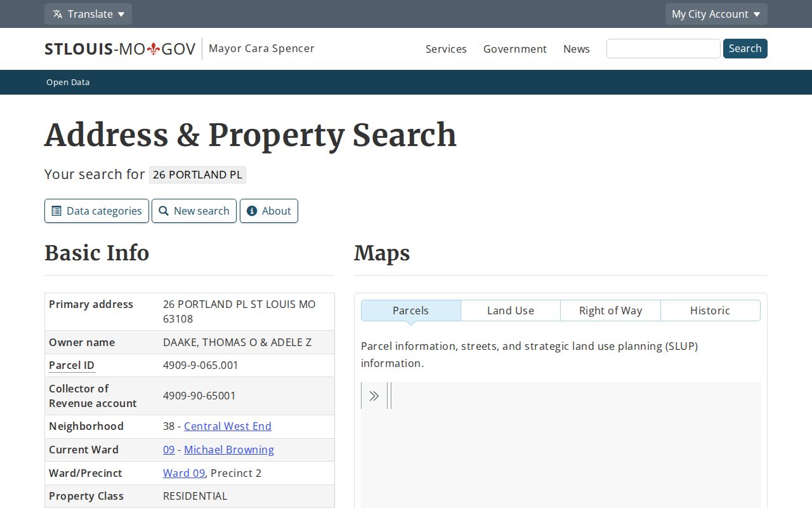Switch to the Land Use map tab
This screenshot has height=508, width=812.
pyautogui.click(x=511, y=311)
